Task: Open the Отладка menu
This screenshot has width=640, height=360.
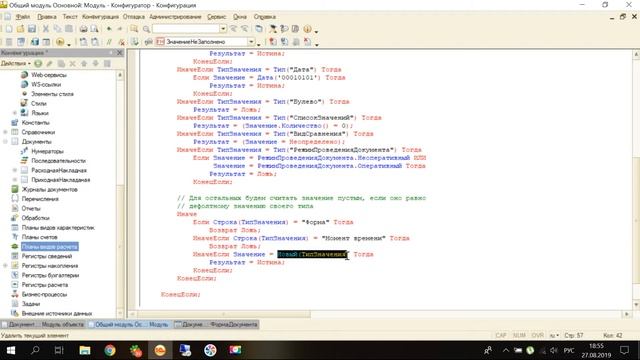Action: [133, 17]
